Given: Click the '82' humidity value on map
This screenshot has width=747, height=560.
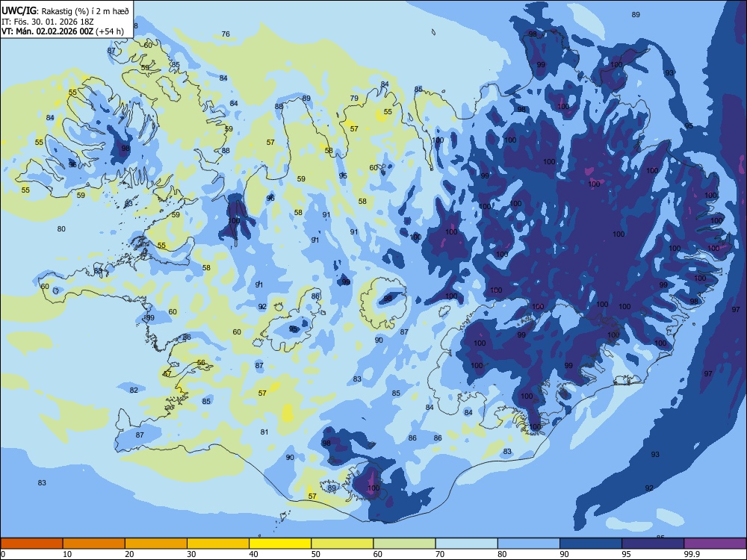Looking at the screenshot, I should (x=134, y=390).
